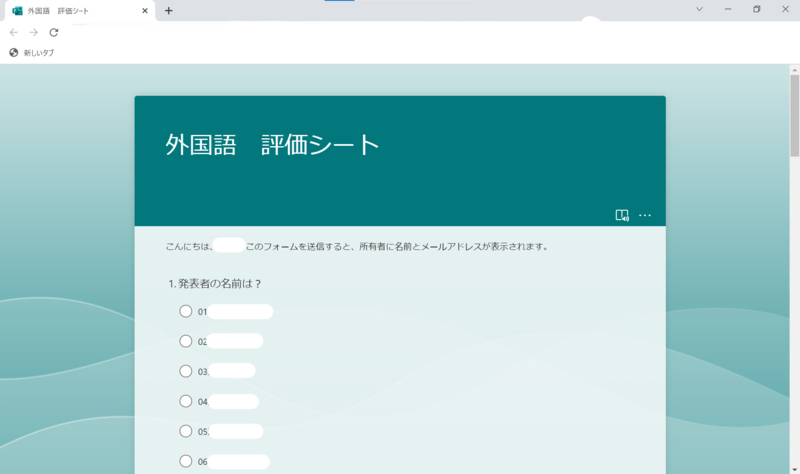The image size is (800, 474).
Task: Choose radio option 03 for presenter name
Action: pos(186,371)
